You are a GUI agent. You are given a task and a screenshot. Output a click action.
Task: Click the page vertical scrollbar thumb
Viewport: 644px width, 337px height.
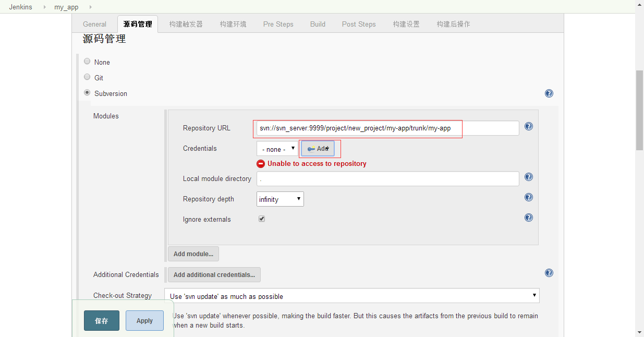639,110
